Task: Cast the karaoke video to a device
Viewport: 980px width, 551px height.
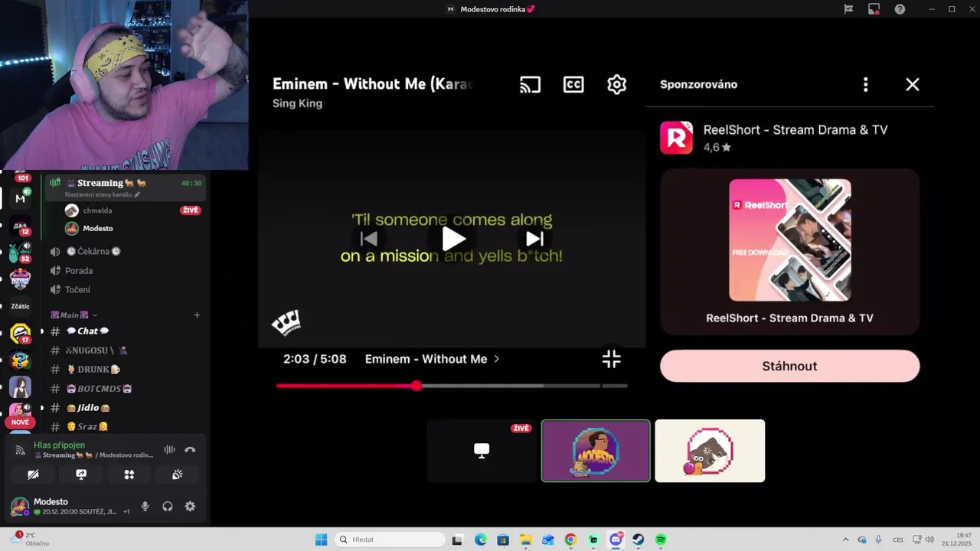Action: (530, 84)
